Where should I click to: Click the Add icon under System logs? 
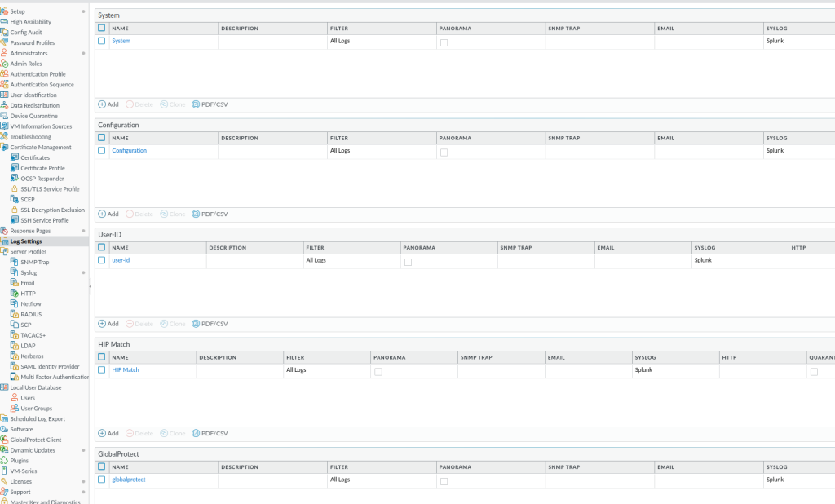[102, 104]
